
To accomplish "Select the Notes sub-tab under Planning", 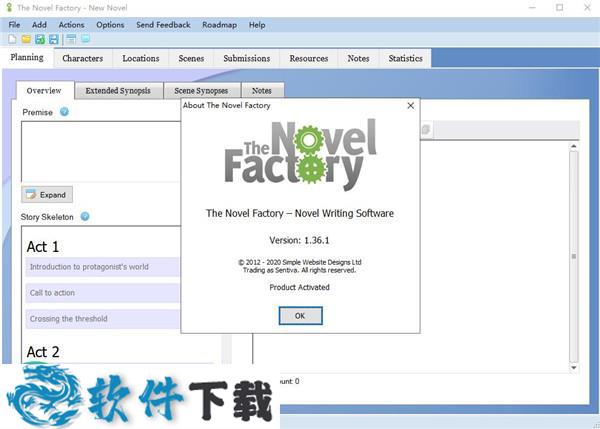I will tap(262, 91).
